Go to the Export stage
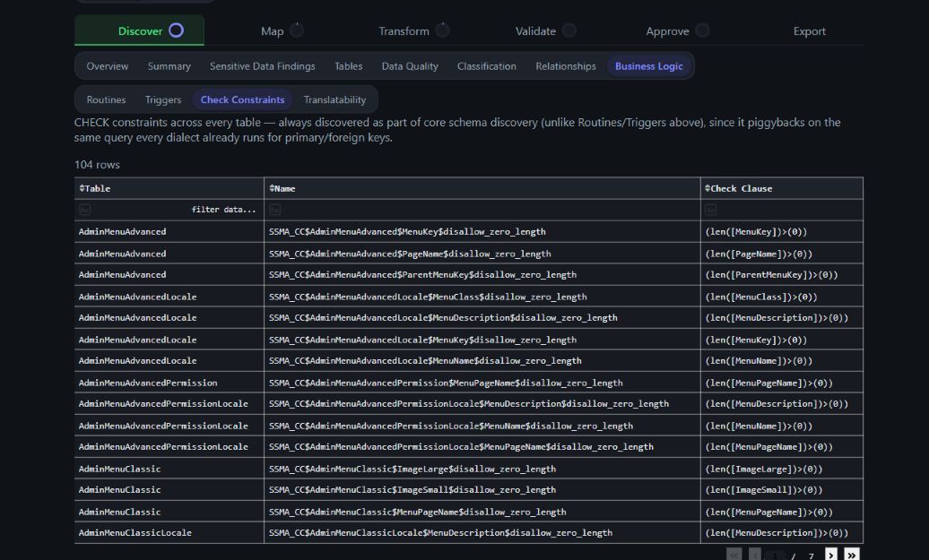The image size is (929, 560). click(x=810, y=30)
